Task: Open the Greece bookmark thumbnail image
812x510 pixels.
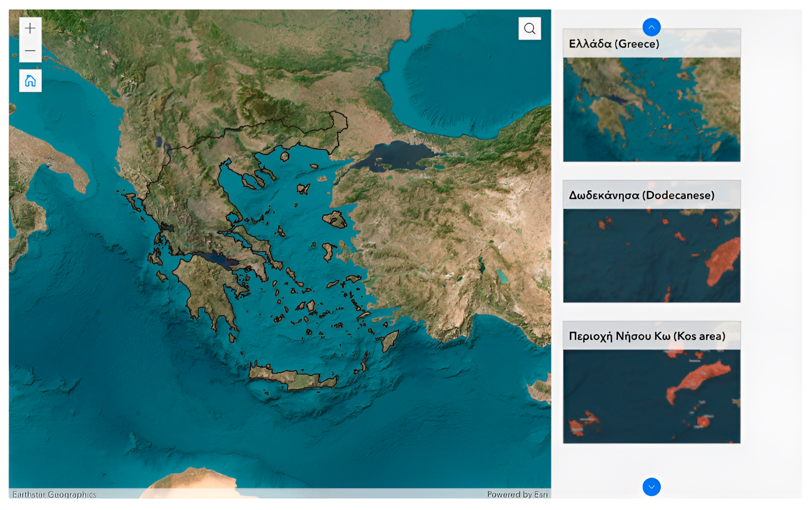Action: point(651,110)
